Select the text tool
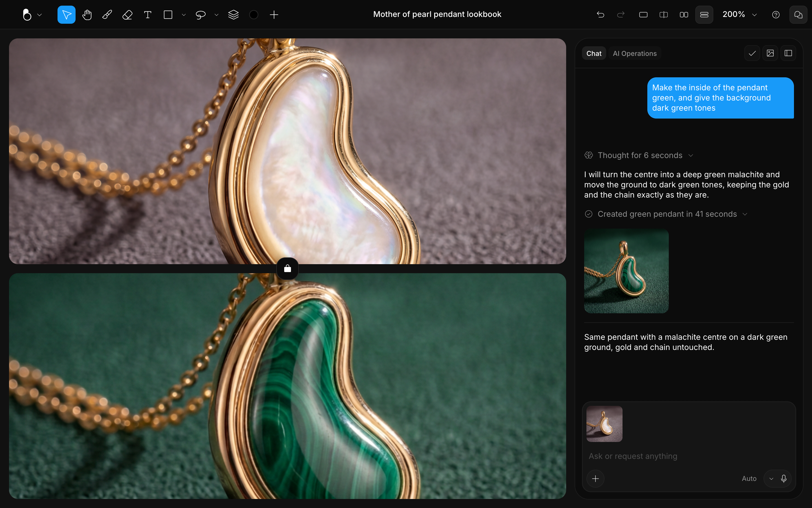812x508 pixels. (148, 14)
